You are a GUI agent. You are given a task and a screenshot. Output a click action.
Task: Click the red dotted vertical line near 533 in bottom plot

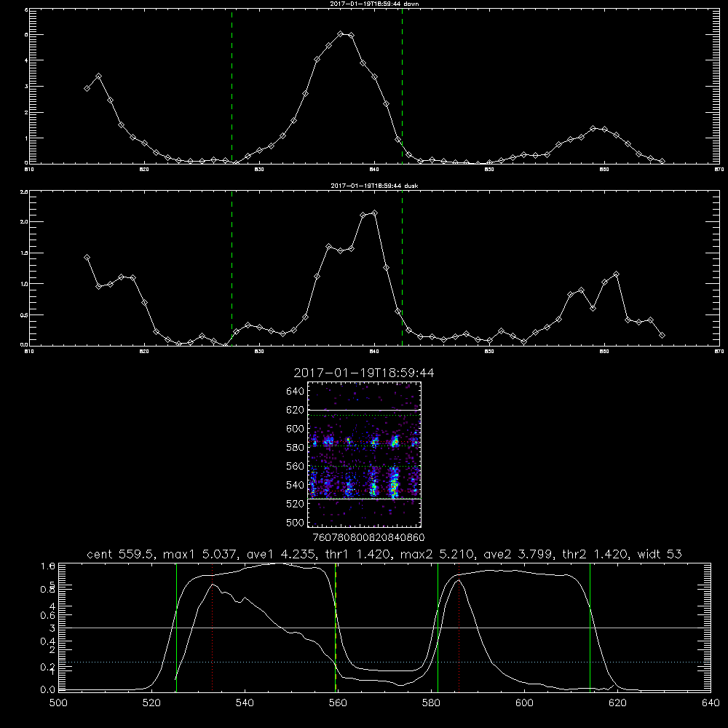point(212,628)
